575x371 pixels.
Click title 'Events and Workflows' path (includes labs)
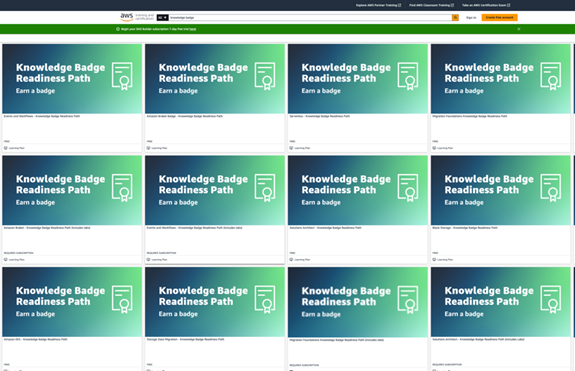click(x=194, y=228)
